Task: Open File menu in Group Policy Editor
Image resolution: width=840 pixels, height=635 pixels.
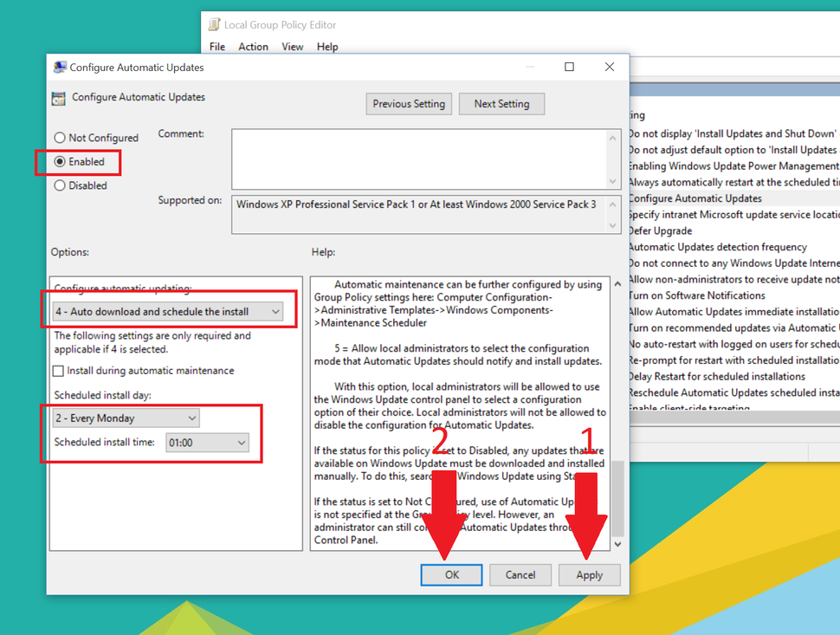Action: [x=217, y=47]
